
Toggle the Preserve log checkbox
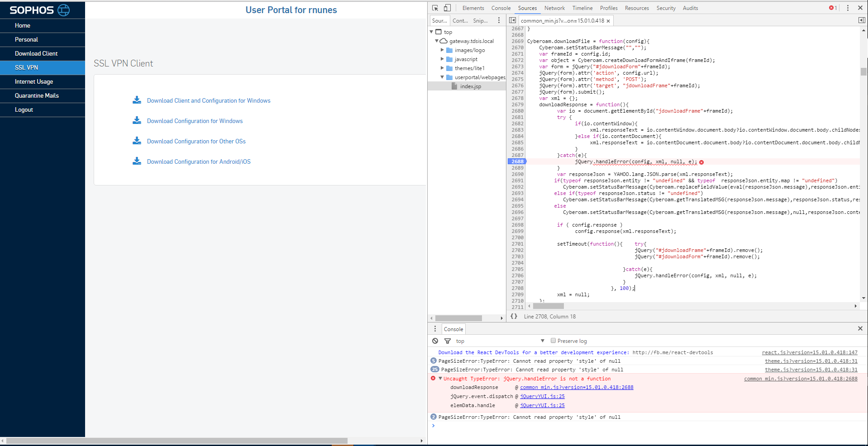553,341
